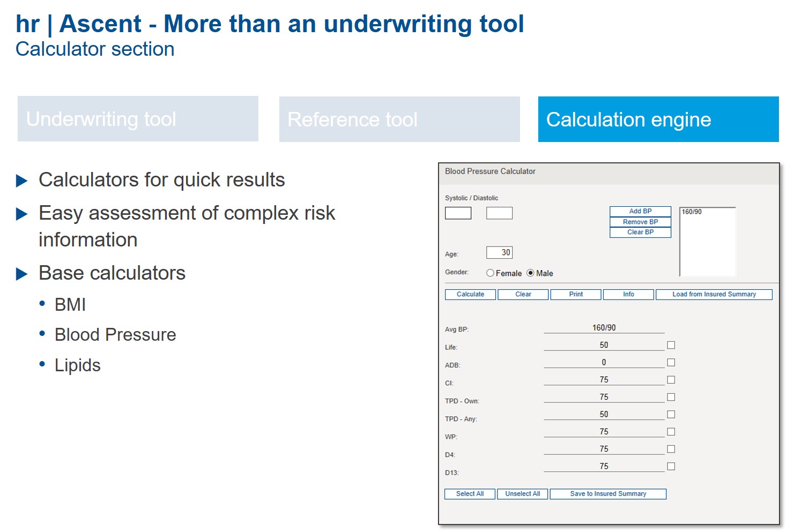This screenshot has height=532, width=787.
Task: Click the BMI bullet item
Action: tap(70, 304)
